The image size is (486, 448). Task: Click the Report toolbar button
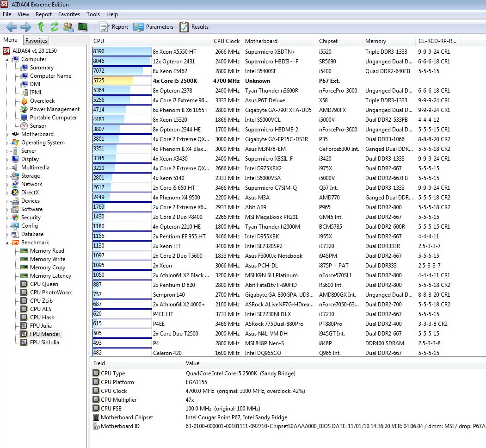[114, 27]
